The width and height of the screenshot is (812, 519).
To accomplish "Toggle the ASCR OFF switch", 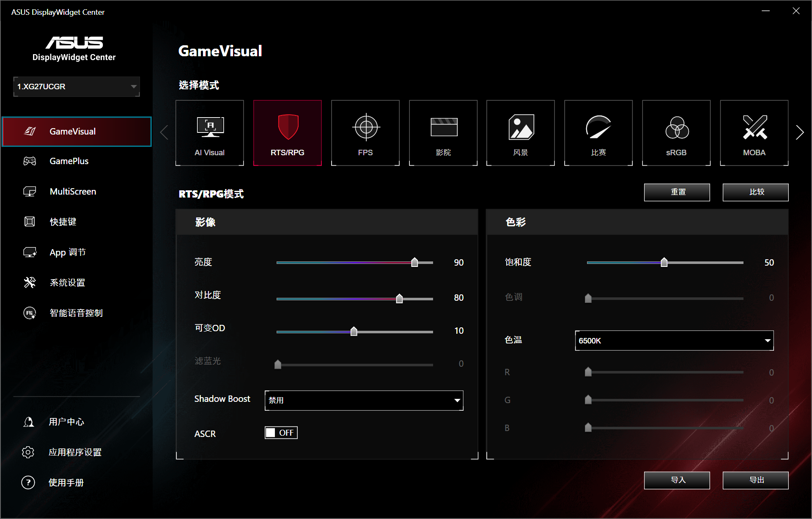I will [281, 433].
